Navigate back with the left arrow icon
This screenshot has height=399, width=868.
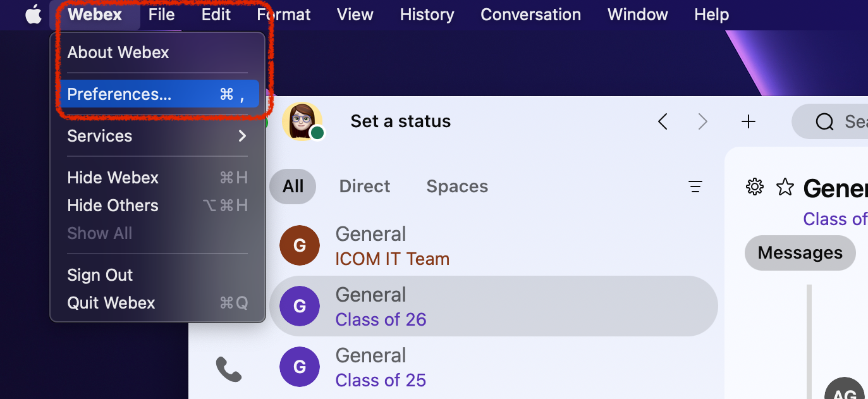[x=663, y=121]
